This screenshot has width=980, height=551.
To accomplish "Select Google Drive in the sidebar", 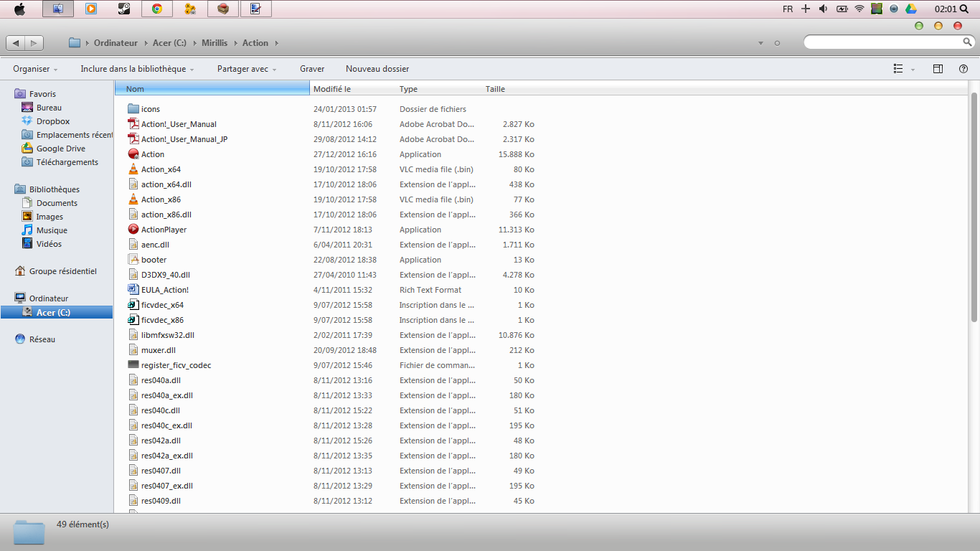I will coord(61,149).
